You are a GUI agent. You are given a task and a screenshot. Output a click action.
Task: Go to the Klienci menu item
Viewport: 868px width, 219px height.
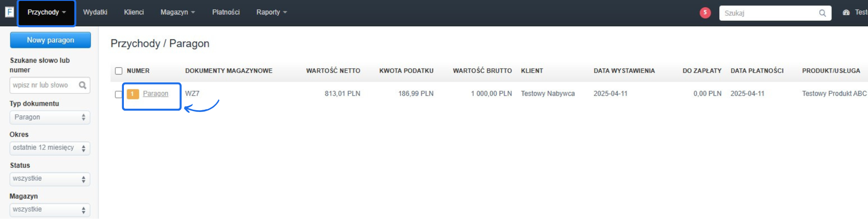click(134, 12)
